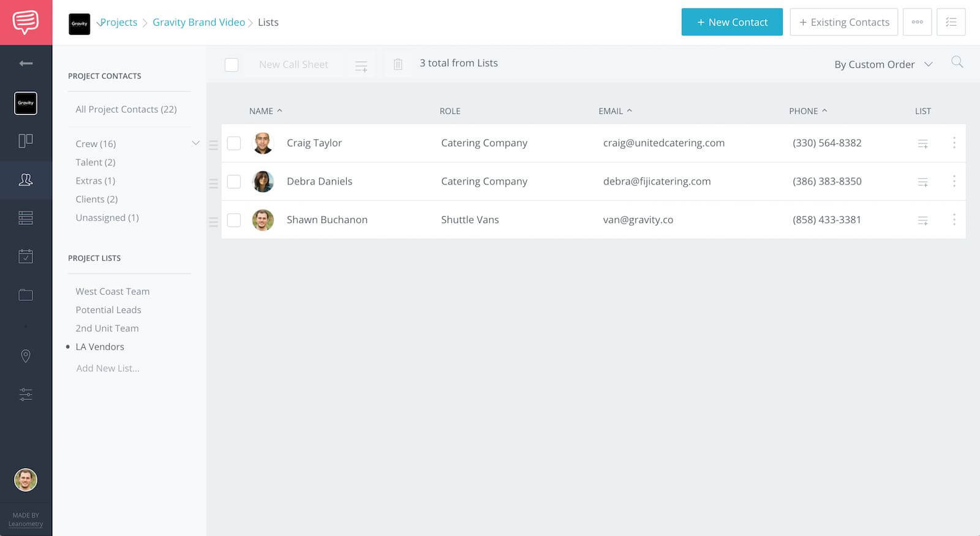The image size is (980, 536).
Task: Open three-dot menu for Debra Daniels
Action: pyautogui.click(x=954, y=181)
